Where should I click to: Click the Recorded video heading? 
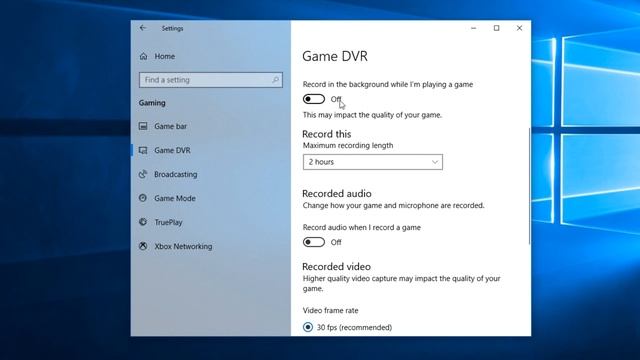point(336,267)
